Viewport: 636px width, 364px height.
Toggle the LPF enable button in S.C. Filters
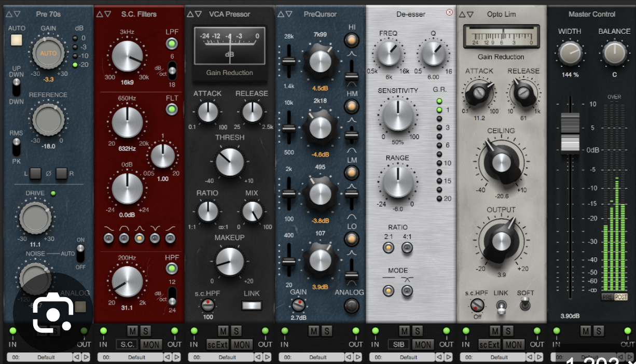tap(172, 44)
